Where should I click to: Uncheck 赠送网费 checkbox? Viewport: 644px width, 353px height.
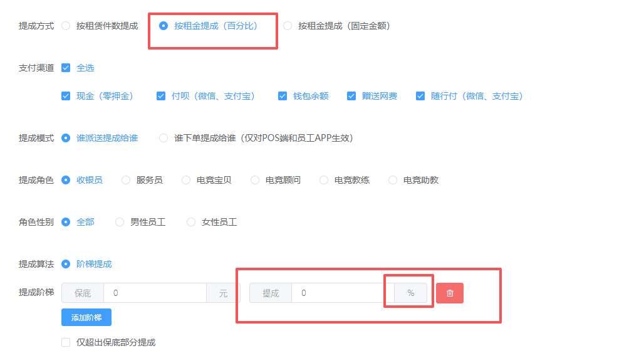tap(351, 96)
